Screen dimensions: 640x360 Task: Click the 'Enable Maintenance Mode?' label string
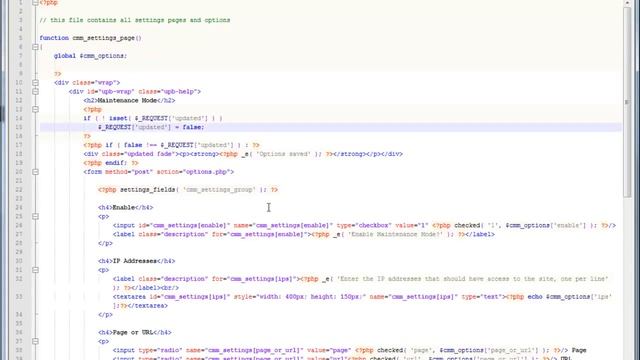point(396,234)
